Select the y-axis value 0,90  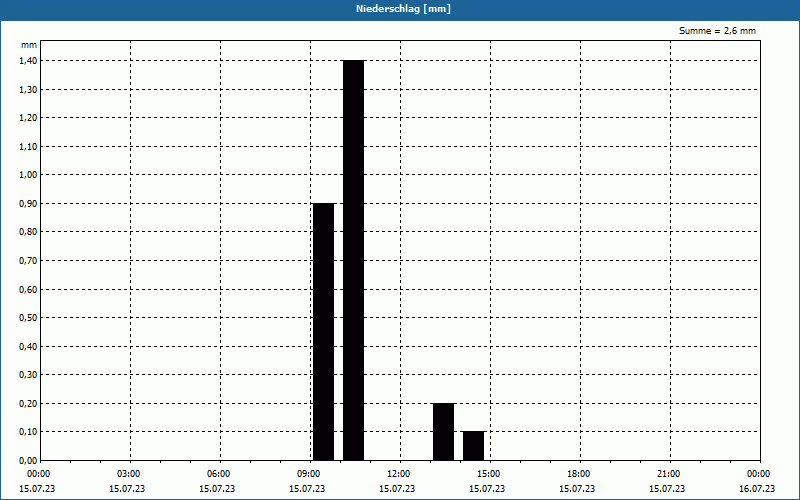pyautogui.click(x=28, y=204)
